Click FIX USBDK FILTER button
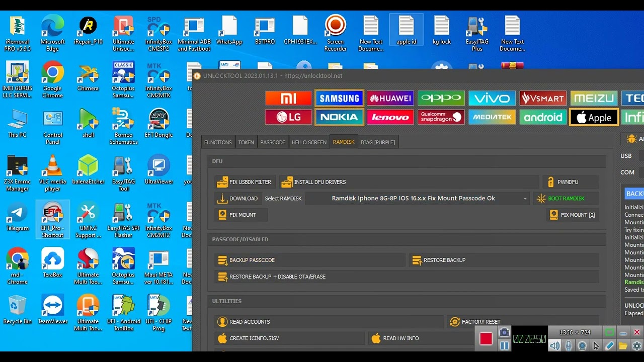Viewport: 644px width, 362px height. [x=245, y=182]
